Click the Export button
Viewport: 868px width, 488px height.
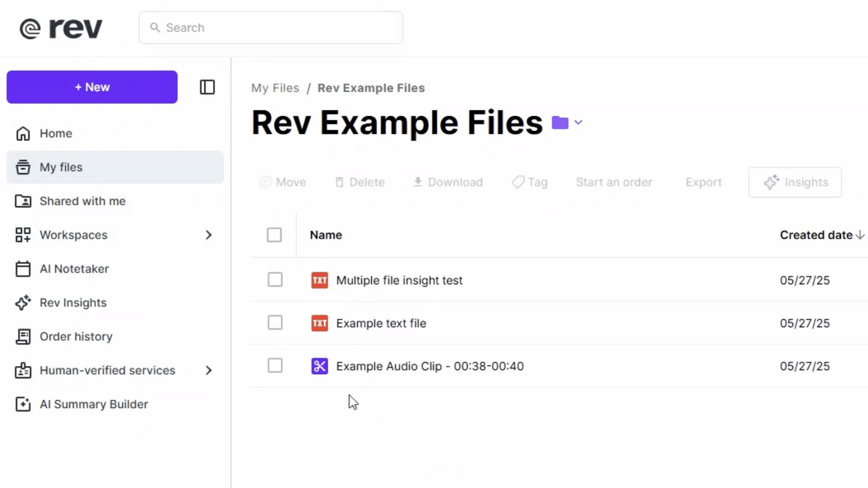(703, 182)
